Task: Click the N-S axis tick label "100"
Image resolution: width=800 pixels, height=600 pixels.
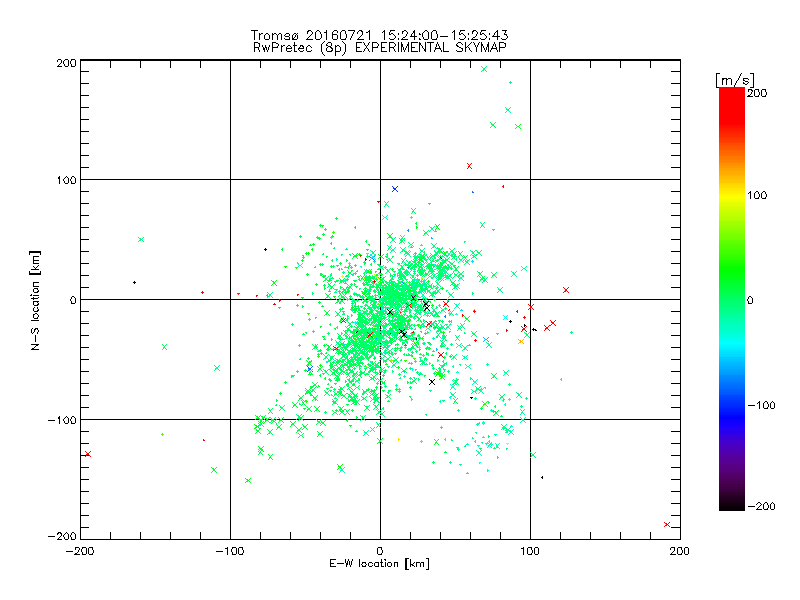Action: point(66,180)
